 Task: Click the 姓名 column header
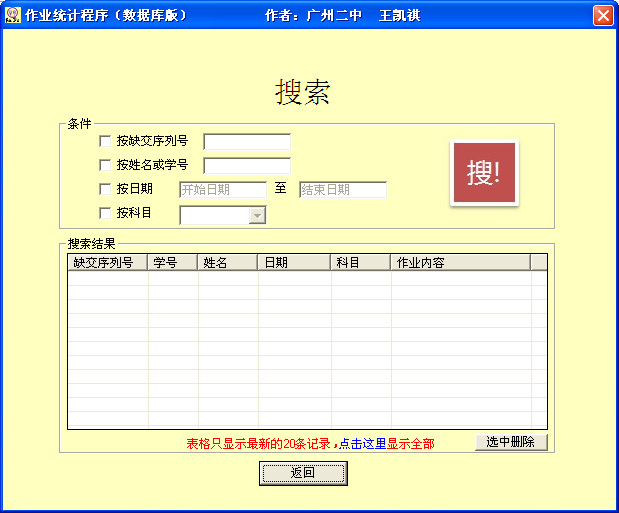point(227,262)
